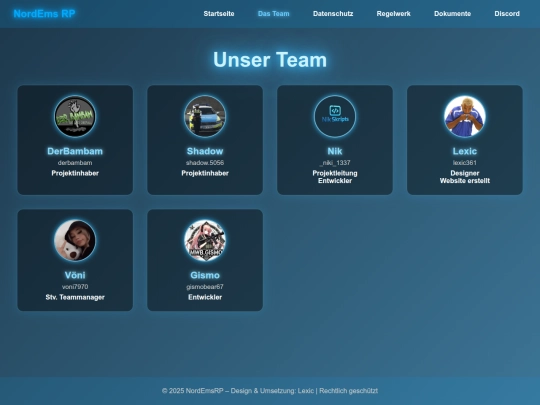Click the Unser Team page heading

270,60
